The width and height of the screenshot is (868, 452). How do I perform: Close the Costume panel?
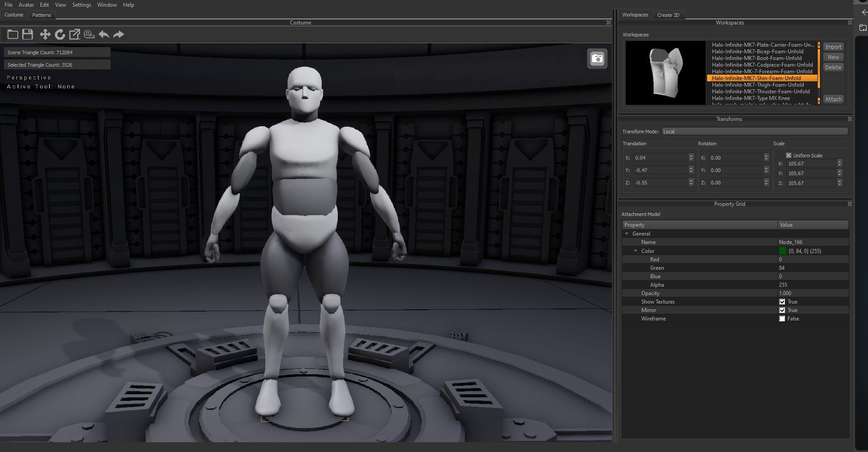pyautogui.click(x=608, y=22)
